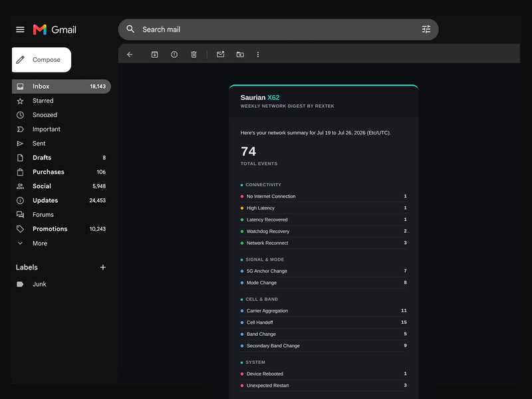Click the Important marker icon
The height and width of the screenshot is (399, 532).
click(21, 129)
